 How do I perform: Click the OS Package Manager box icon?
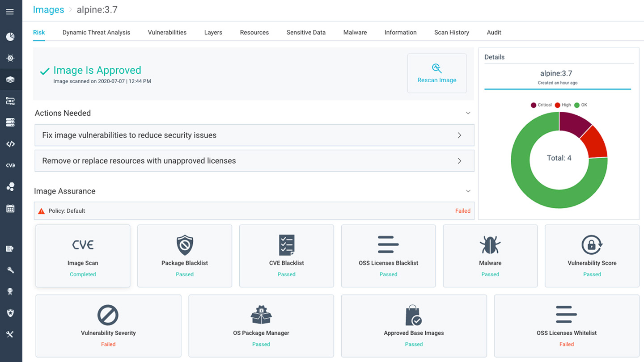261,315
